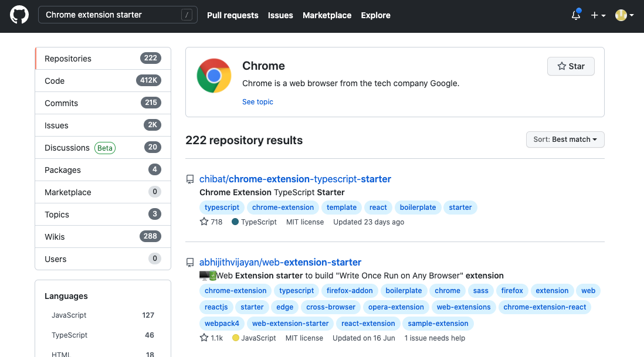The image size is (644, 357).
Task: Click the Chrome topic logo
Action: pyautogui.click(x=214, y=76)
